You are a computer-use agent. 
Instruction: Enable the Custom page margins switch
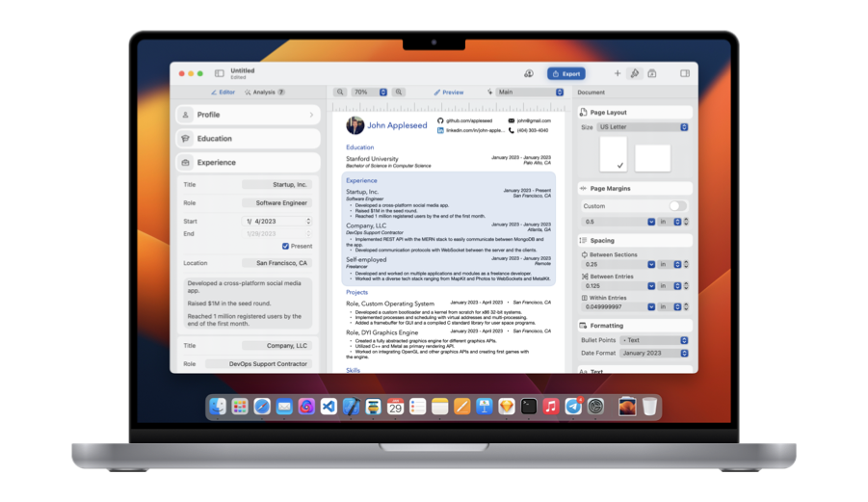tap(678, 206)
